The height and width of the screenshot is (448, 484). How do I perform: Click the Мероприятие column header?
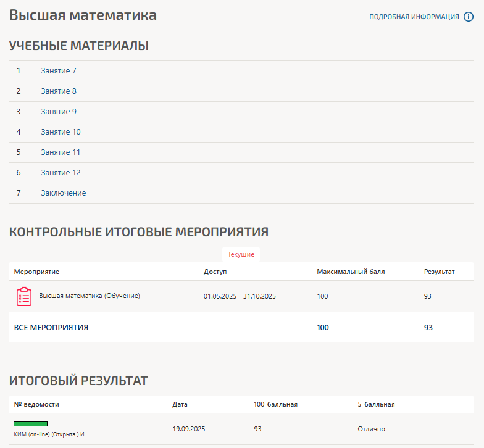tap(36, 272)
